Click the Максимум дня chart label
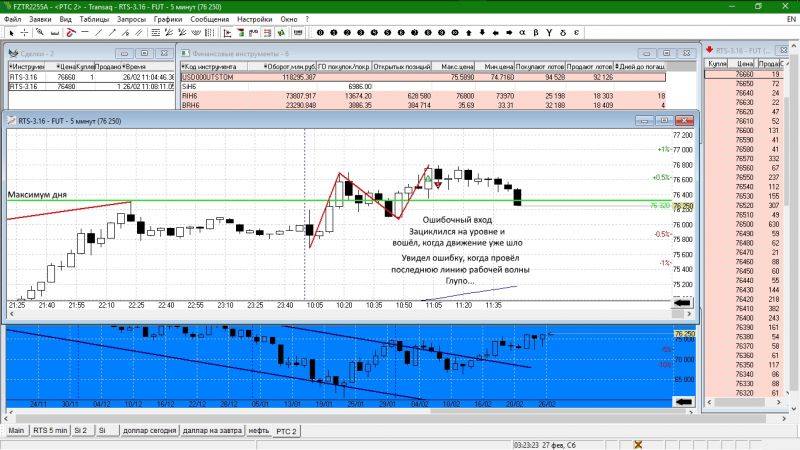 coord(37,194)
